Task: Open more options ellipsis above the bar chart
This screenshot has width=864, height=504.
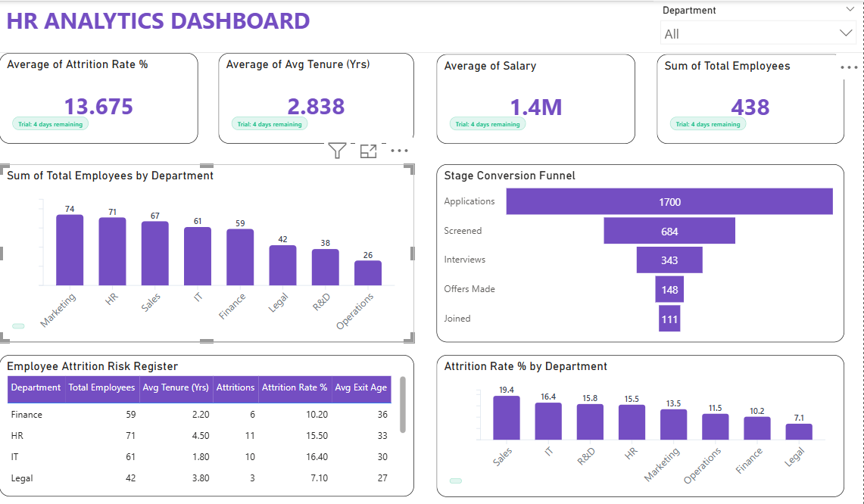Action: [x=399, y=151]
